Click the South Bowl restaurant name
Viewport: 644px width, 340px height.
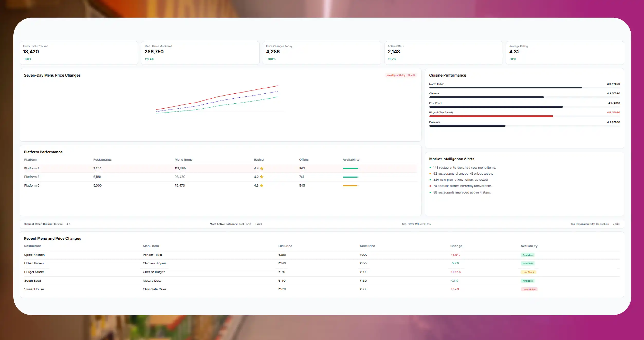[32, 281]
